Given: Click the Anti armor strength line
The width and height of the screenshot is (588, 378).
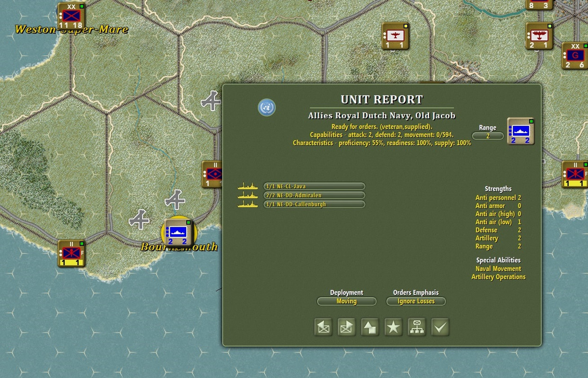Looking at the screenshot, I should coord(498,206).
